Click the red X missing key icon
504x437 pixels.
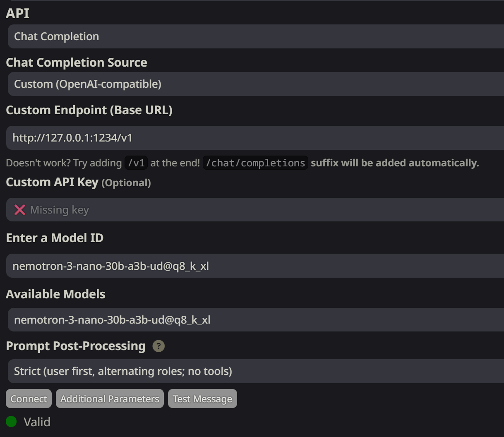pyautogui.click(x=19, y=210)
